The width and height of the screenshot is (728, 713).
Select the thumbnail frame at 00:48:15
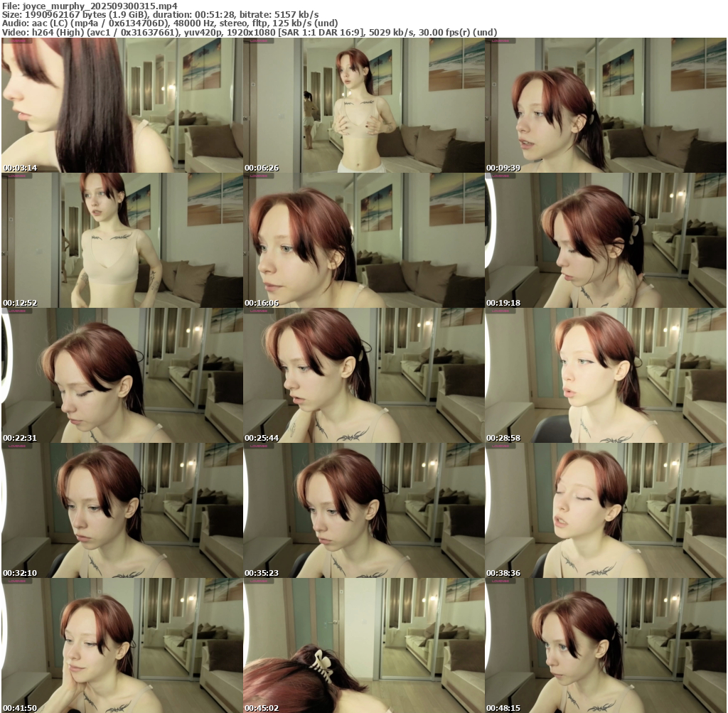point(606,645)
